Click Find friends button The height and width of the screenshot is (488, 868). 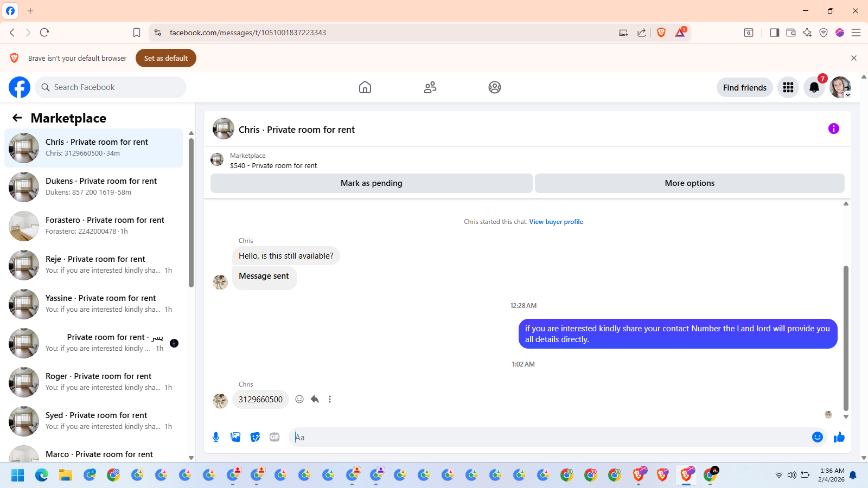click(x=745, y=87)
